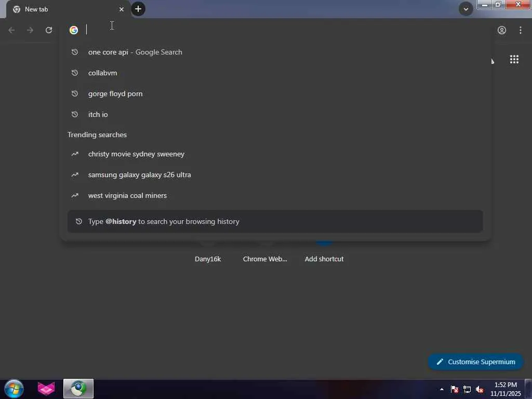Click the trending arrow icon beside 'west virginia coal miners'
Image resolution: width=532 pixels, height=399 pixels.
pyautogui.click(x=75, y=196)
